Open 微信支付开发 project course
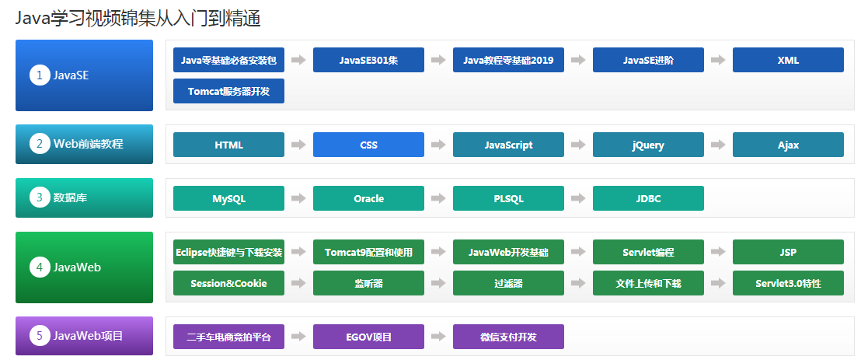This screenshot has height=360, width=868. (508, 337)
